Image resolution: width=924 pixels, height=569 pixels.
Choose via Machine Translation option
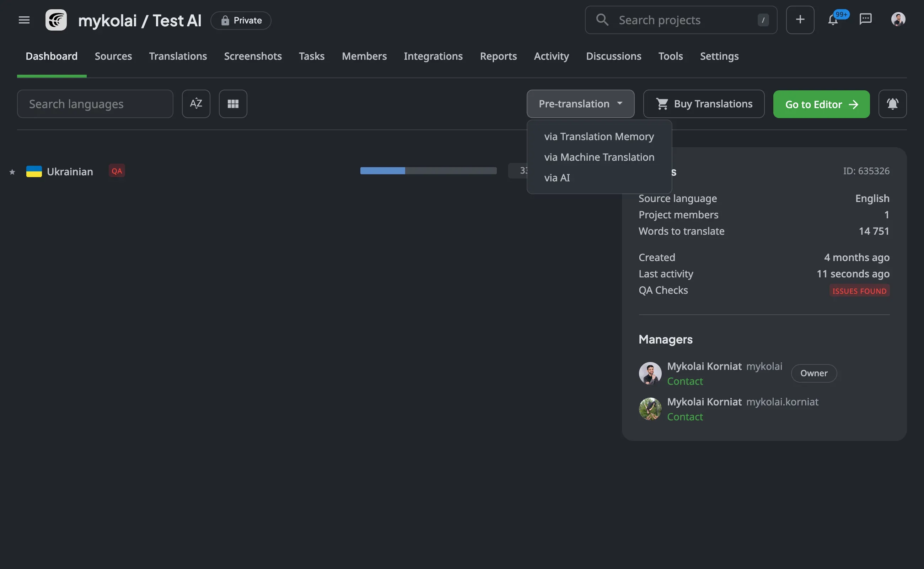(x=599, y=157)
